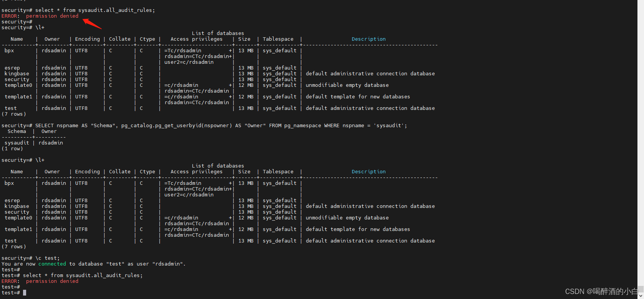This screenshot has width=644, height=299.
Task: Click the 'Encoding' header in the first database list
Action: pyautogui.click(x=88, y=39)
